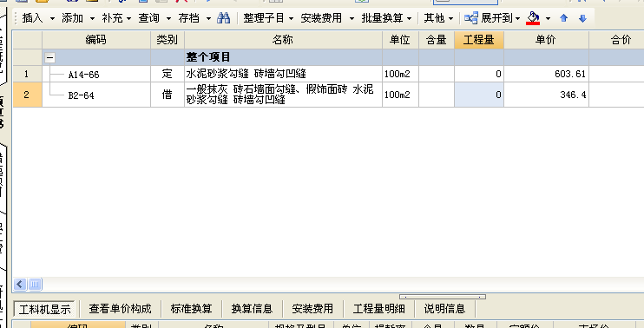Click the 名称 column header
The width and height of the screenshot is (644, 328).
(x=283, y=40)
